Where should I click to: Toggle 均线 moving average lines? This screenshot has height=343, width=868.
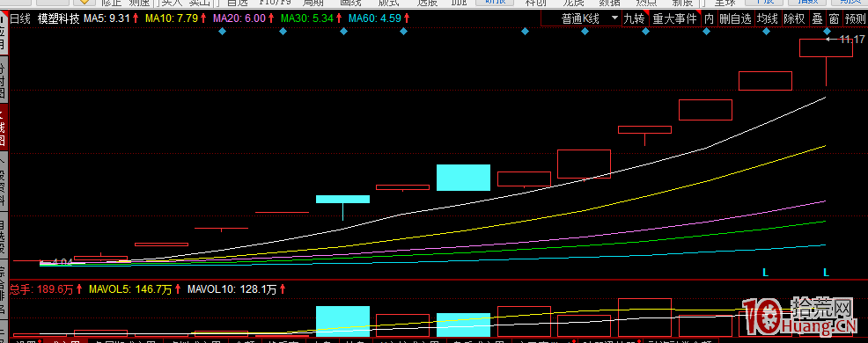click(768, 18)
